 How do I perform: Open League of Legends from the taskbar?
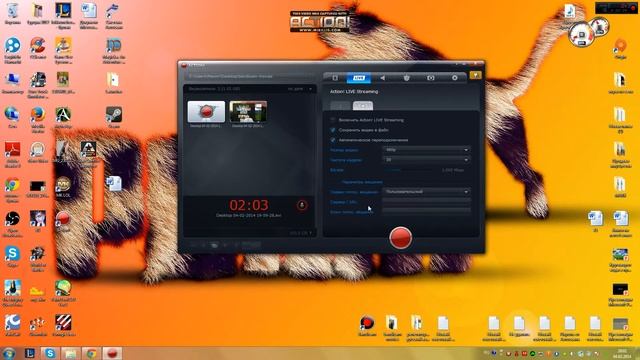coord(29,353)
